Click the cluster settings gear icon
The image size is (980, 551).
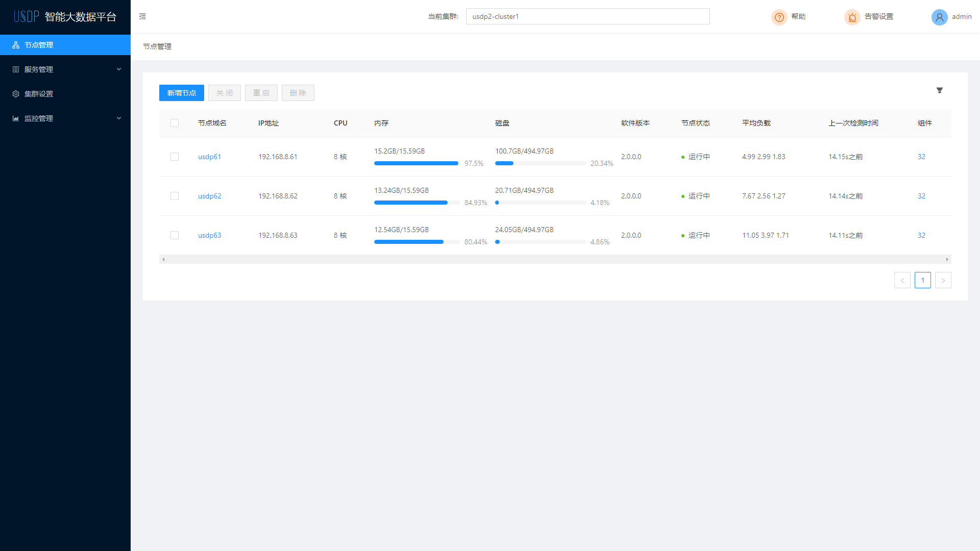(x=16, y=94)
